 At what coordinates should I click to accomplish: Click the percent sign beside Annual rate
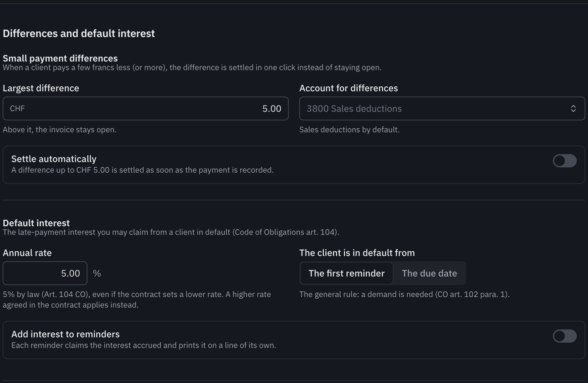[97, 273]
